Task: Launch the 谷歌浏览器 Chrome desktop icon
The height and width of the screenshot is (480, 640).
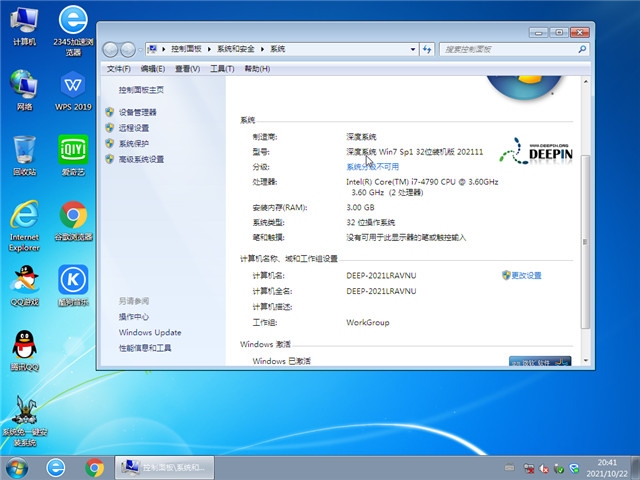Action: click(73, 221)
